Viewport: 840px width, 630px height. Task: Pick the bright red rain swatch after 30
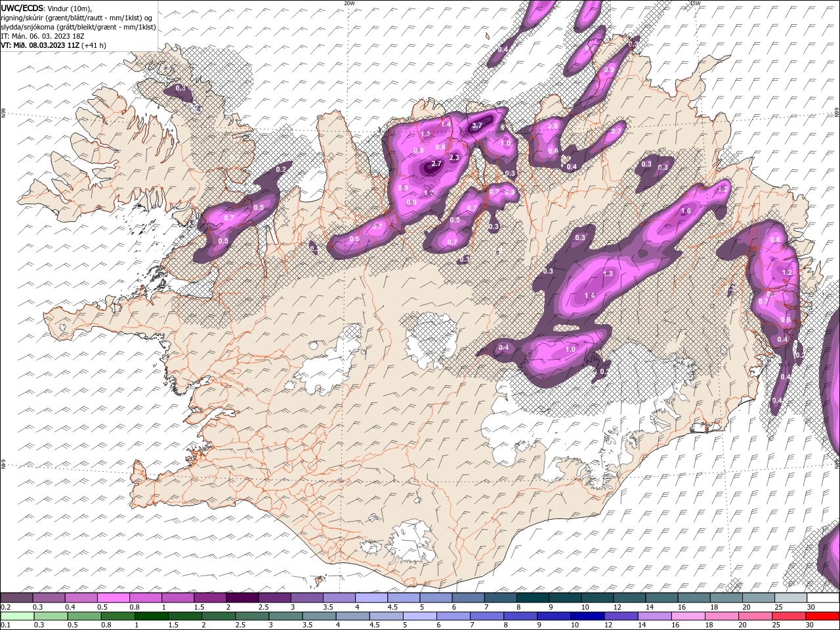[822, 616]
